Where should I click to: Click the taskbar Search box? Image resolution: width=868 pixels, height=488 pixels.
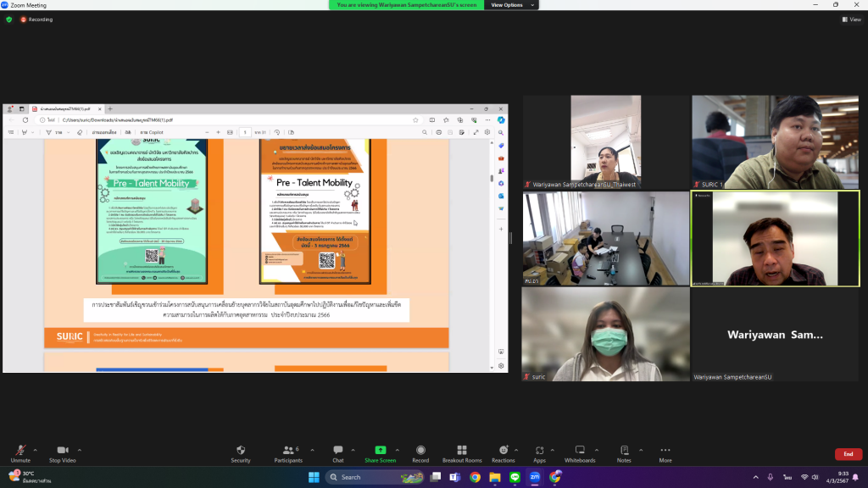(374, 477)
